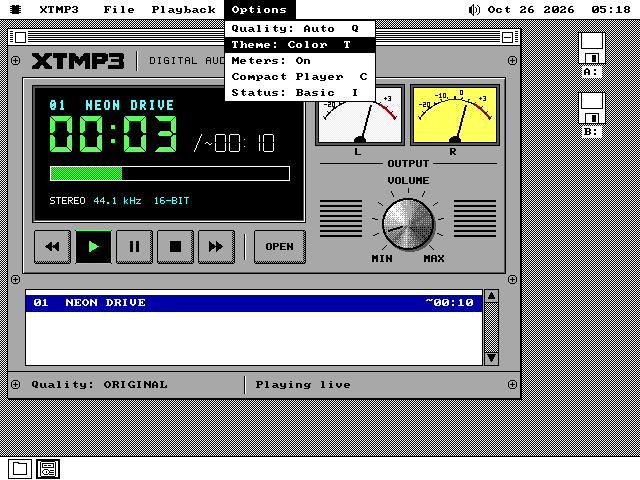Select 01 NEON DRIVE playlist row
This screenshot has height=480, width=640.
pos(254,303)
